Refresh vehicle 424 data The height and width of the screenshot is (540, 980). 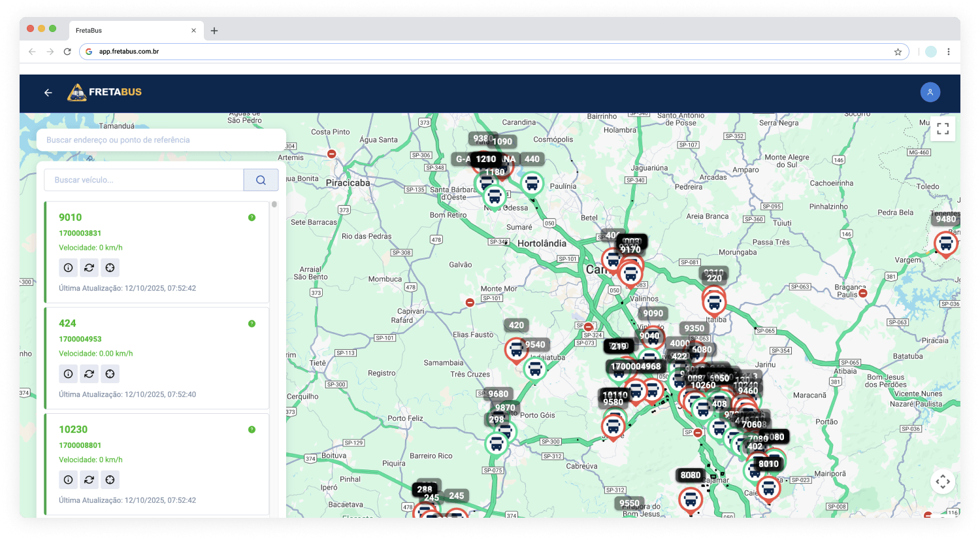tap(89, 374)
